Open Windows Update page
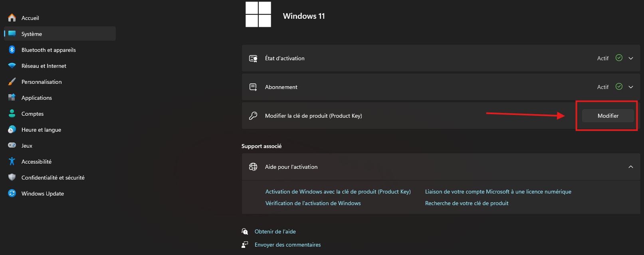 (60, 194)
